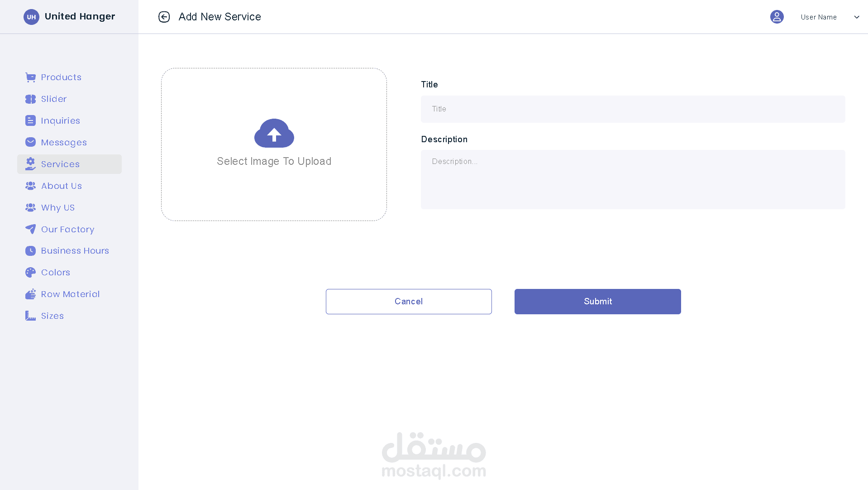Click the Why US people icon
Image resolution: width=868 pixels, height=490 pixels.
[30, 207]
